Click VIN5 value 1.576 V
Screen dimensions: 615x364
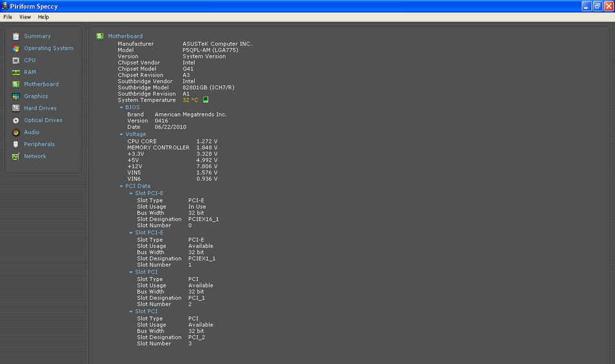[207, 173]
